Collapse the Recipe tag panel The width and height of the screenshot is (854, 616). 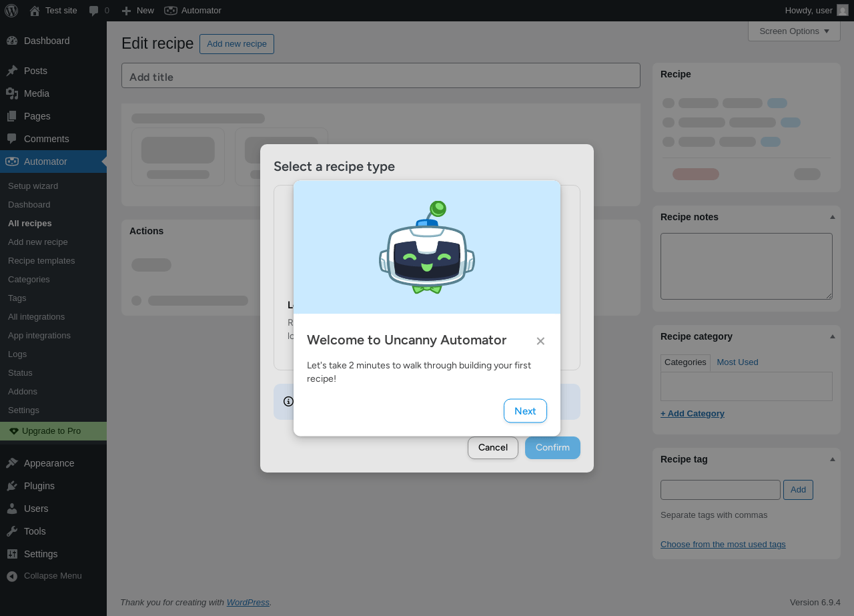tap(832, 459)
